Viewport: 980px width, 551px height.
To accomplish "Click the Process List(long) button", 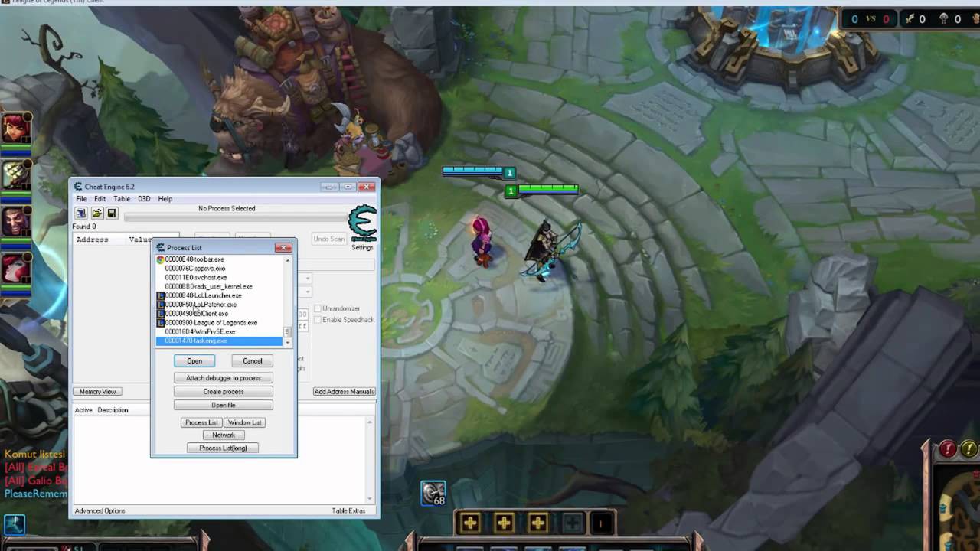I will tap(223, 448).
